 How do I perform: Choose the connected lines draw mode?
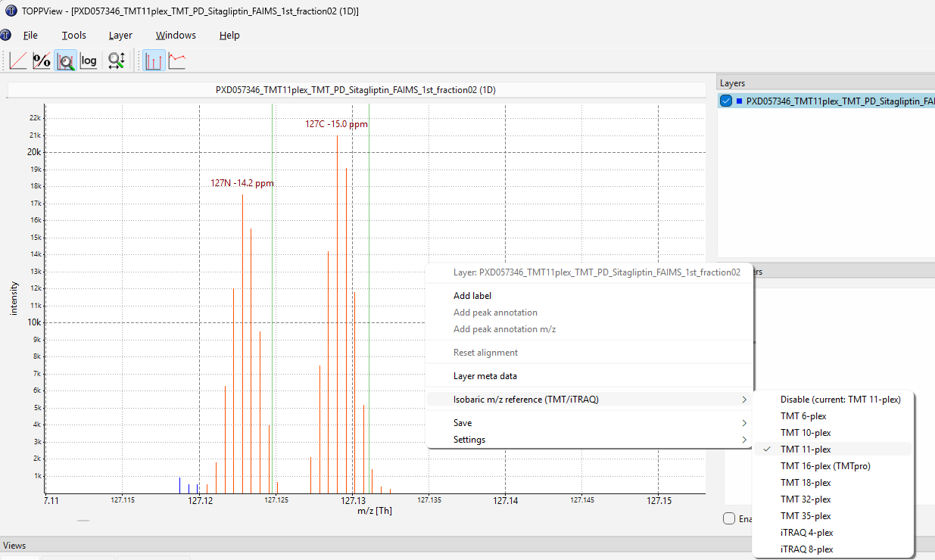coord(177,61)
